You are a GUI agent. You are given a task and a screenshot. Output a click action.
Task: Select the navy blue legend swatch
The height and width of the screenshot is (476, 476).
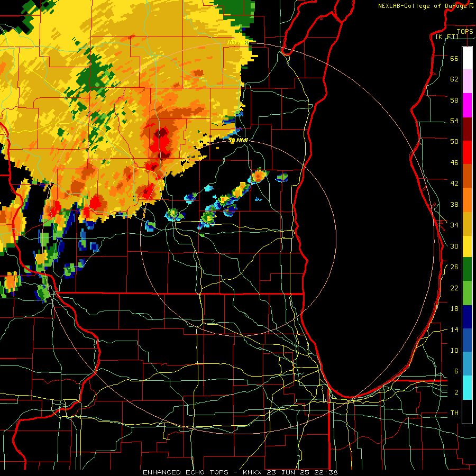467,317
